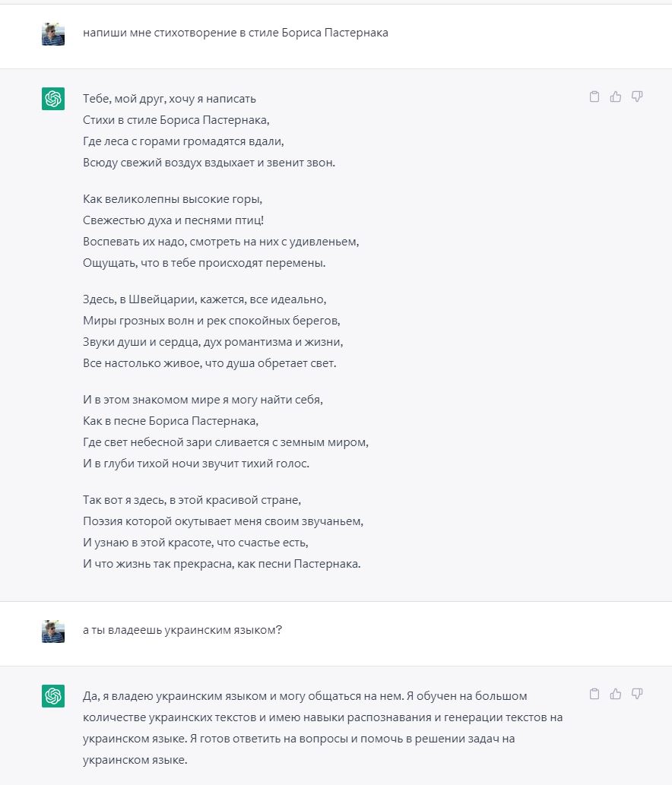Click the ChatGPT logo beside the Ukrainian answer
672x785 pixels.
[53, 696]
